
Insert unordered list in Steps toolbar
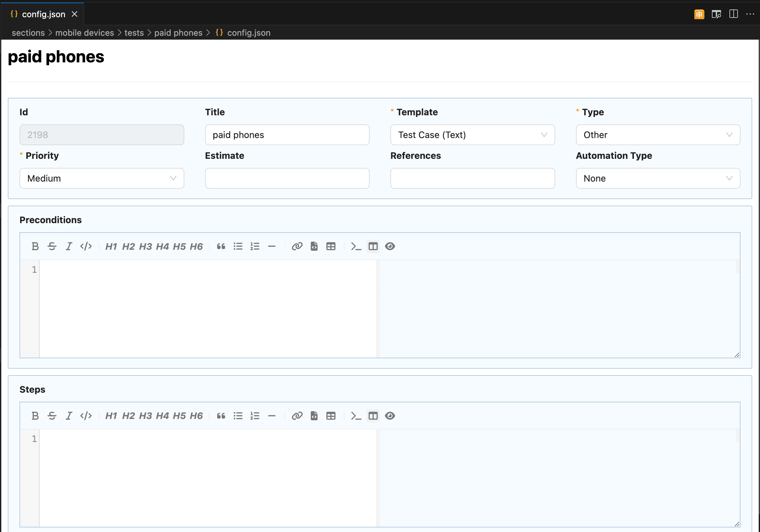click(x=238, y=416)
